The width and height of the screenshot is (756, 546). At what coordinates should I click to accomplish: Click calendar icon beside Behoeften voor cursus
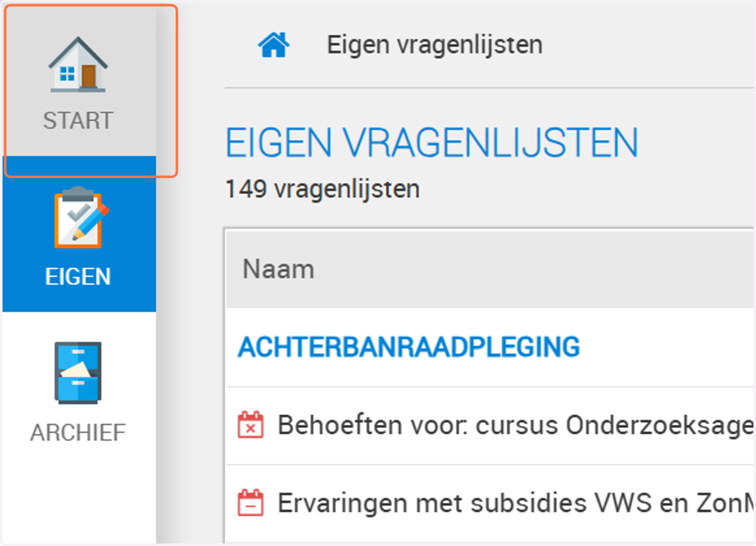[250, 426]
